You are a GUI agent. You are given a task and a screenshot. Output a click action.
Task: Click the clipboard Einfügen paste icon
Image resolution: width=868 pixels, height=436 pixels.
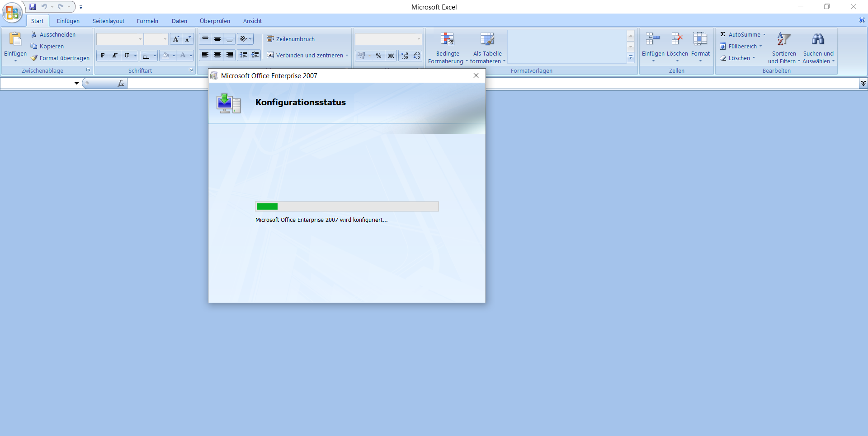tap(15, 39)
